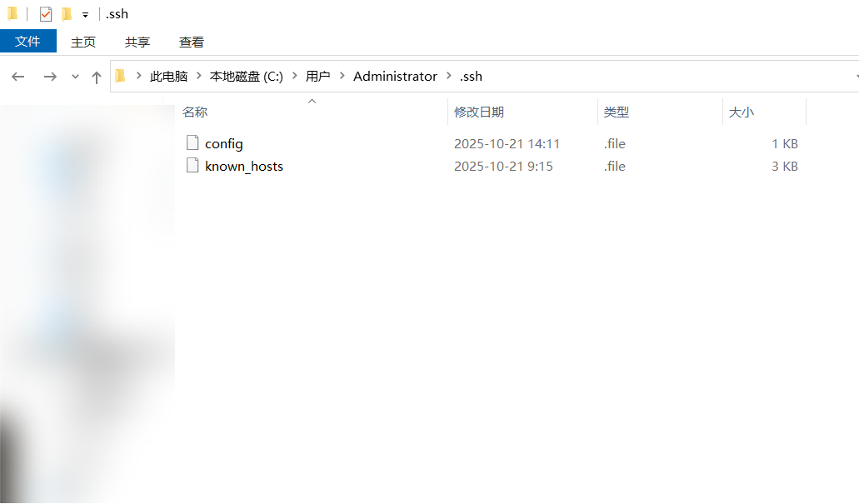Click the New Folder icon in title bar
The width and height of the screenshot is (859, 504).
[67, 14]
